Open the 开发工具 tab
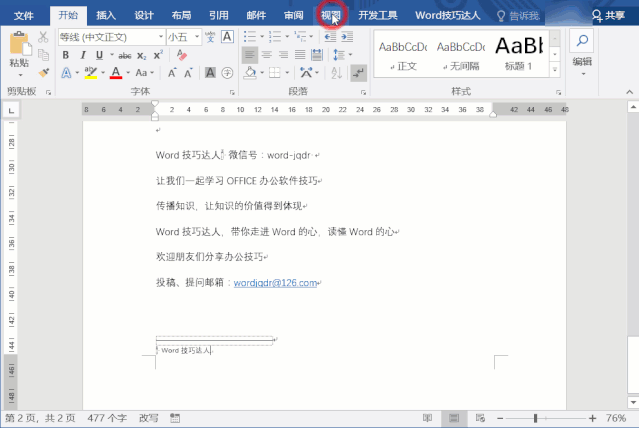 [x=377, y=15]
